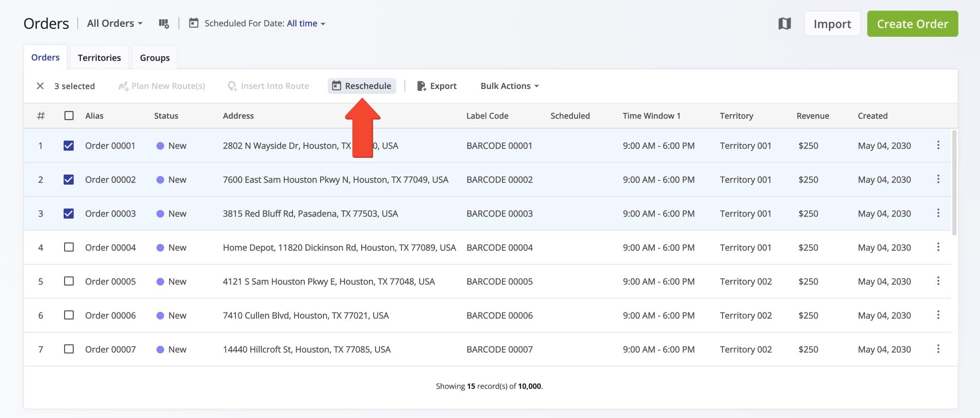980x418 pixels.
Task: Click the 3 selected label
Action: (x=74, y=86)
